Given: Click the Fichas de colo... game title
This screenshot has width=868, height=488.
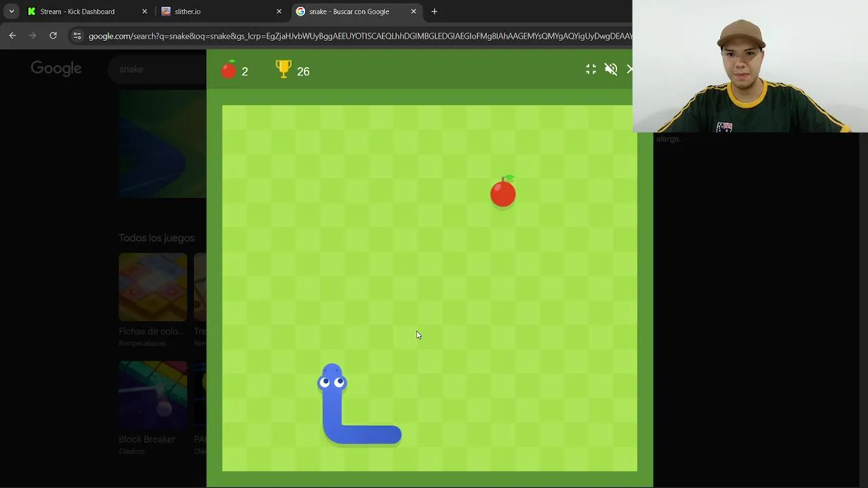Looking at the screenshot, I should click(x=151, y=331).
